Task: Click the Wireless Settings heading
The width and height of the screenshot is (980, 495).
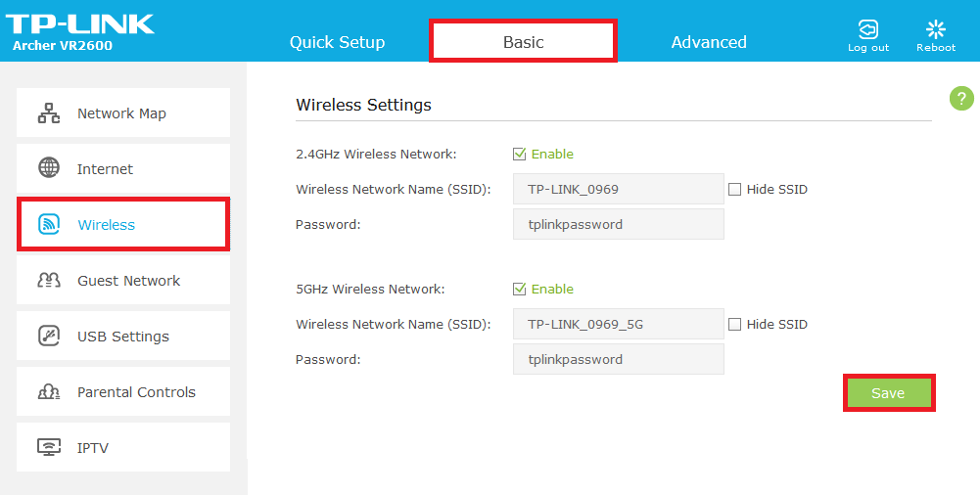Action: click(364, 105)
